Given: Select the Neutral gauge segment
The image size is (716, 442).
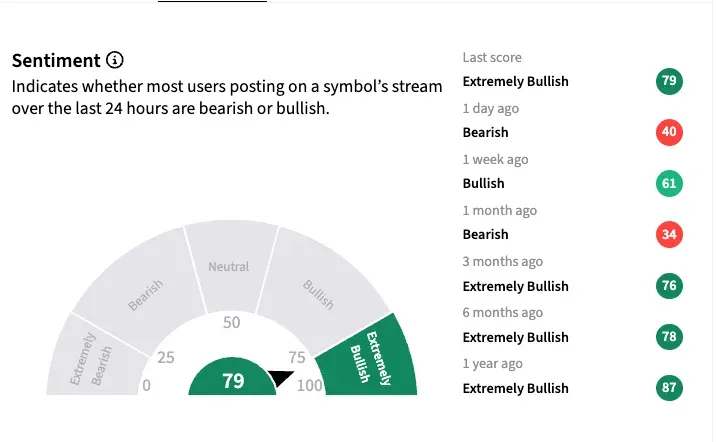Looking at the screenshot, I should [x=229, y=262].
